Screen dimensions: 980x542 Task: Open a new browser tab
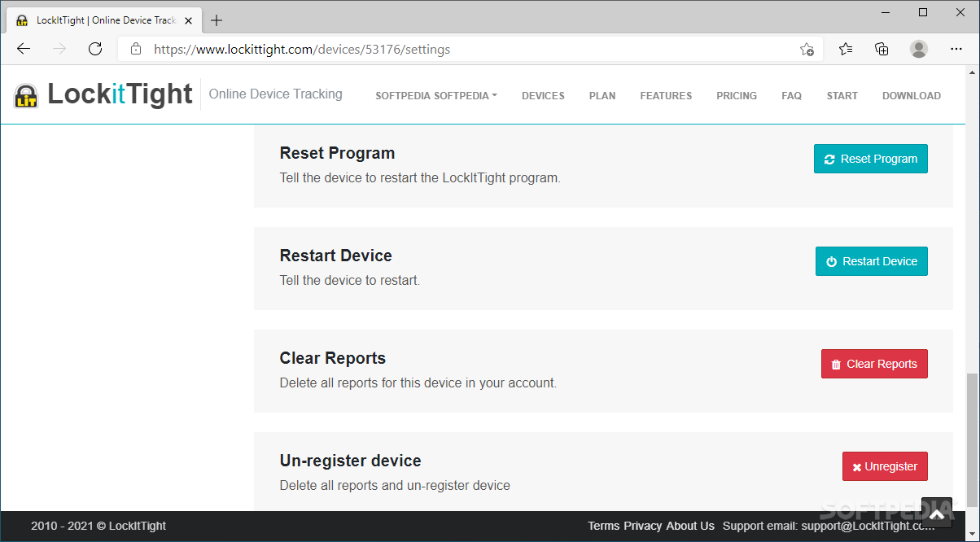(x=217, y=20)
